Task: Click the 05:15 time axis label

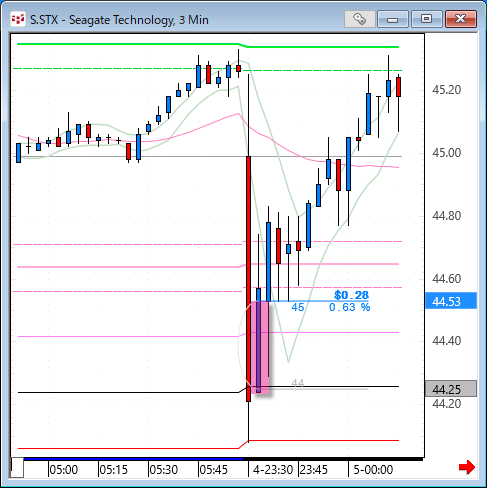Action: (113, 470)
